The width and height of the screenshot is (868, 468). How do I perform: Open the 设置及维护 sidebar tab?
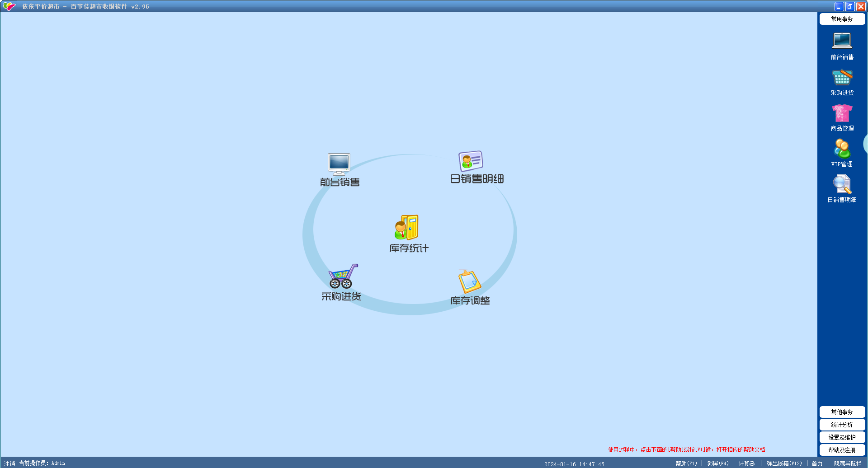point(842,437)
